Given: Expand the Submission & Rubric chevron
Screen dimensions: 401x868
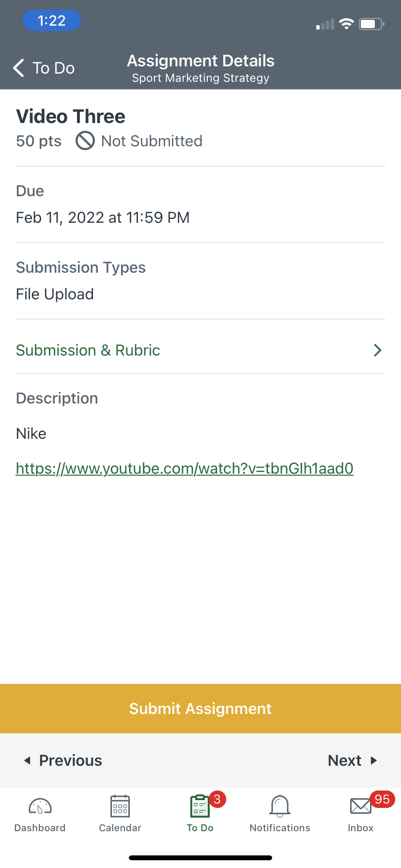Looking at the screenshot, I should [x=378, y=350].
